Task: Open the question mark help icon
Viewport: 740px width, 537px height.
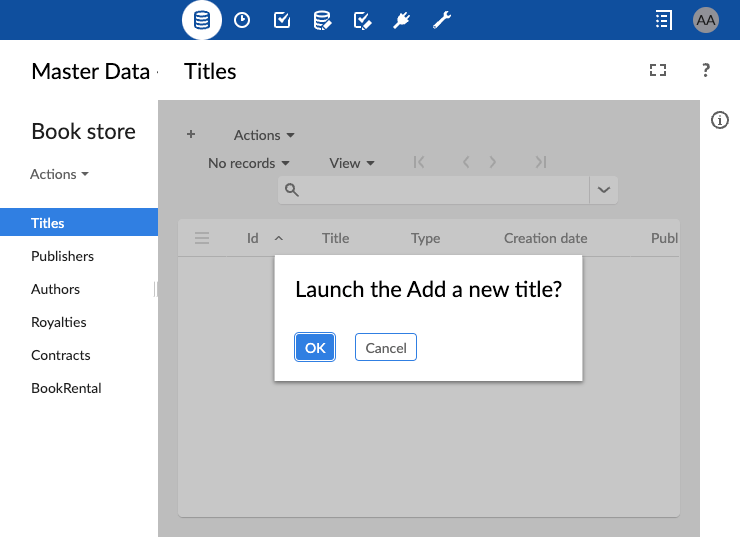Action: [705, 70]
